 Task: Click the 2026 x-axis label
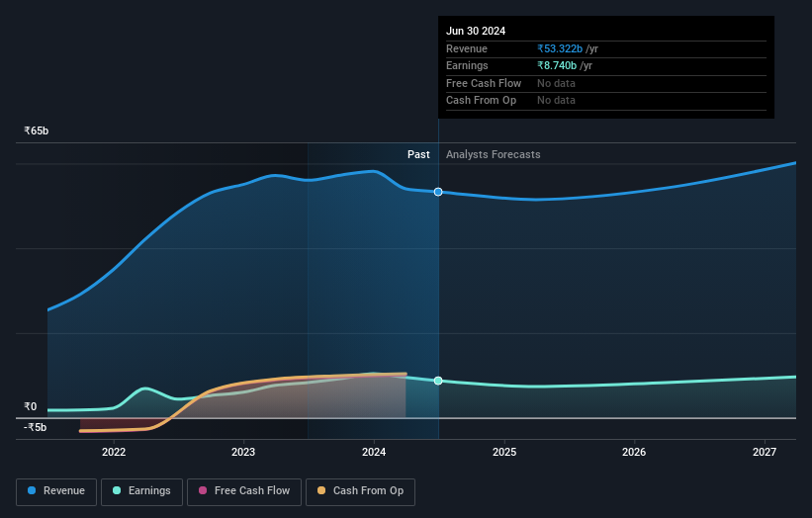tap(634, 453)
